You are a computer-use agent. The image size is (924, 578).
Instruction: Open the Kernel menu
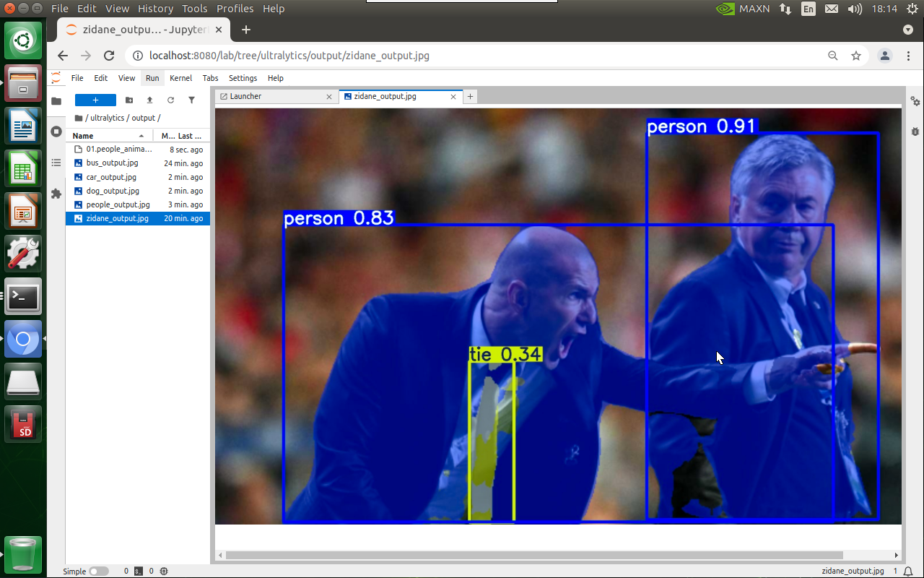coord(181,78)
